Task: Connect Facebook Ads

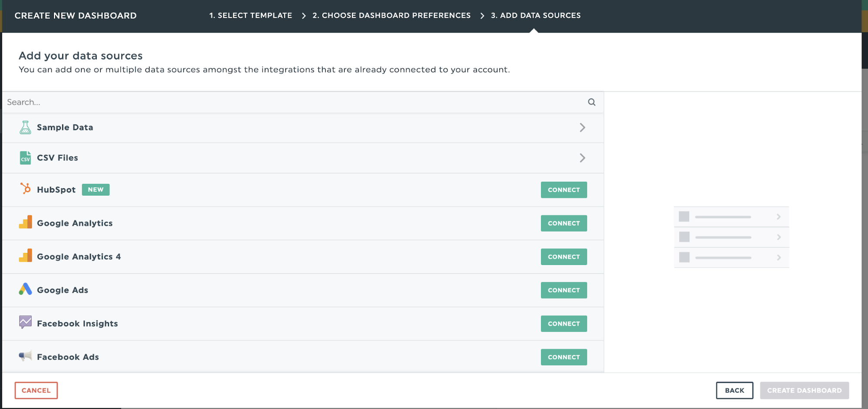Action: 564,357
